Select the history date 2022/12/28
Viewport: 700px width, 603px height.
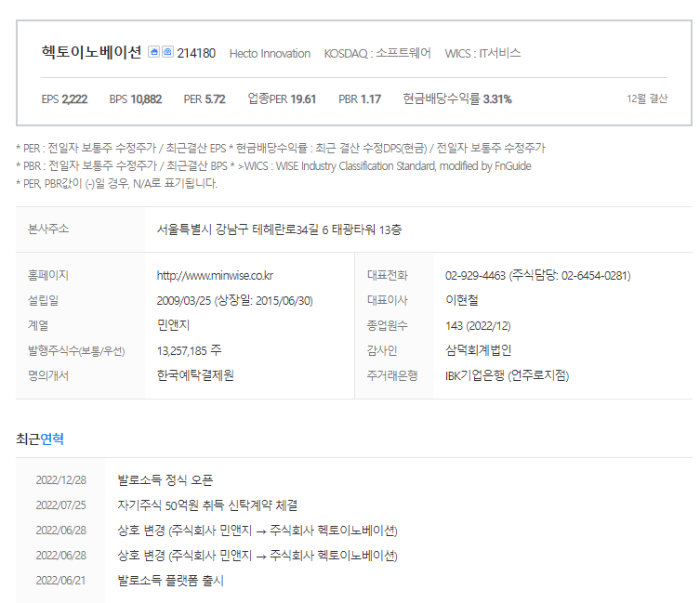(x=61, y=480)
